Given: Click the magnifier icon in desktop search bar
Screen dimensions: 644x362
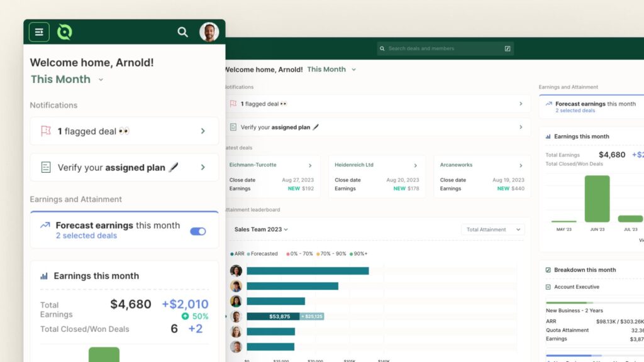Looking at the screenshot, I should pos(382,48).
